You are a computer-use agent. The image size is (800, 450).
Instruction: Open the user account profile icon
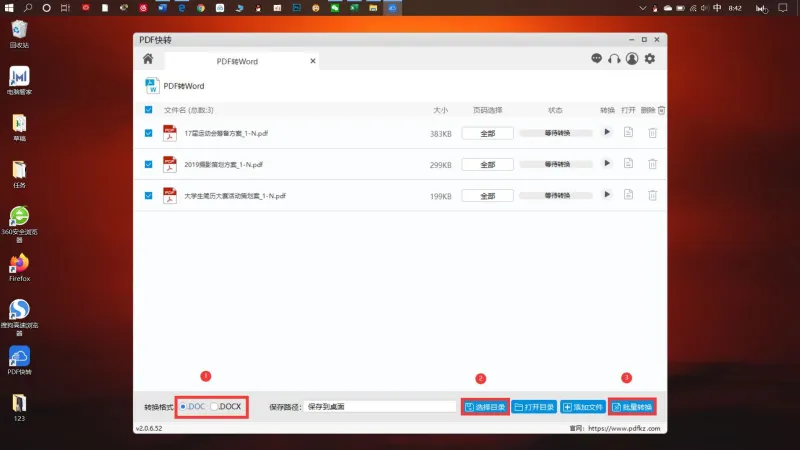coord(632,59)
